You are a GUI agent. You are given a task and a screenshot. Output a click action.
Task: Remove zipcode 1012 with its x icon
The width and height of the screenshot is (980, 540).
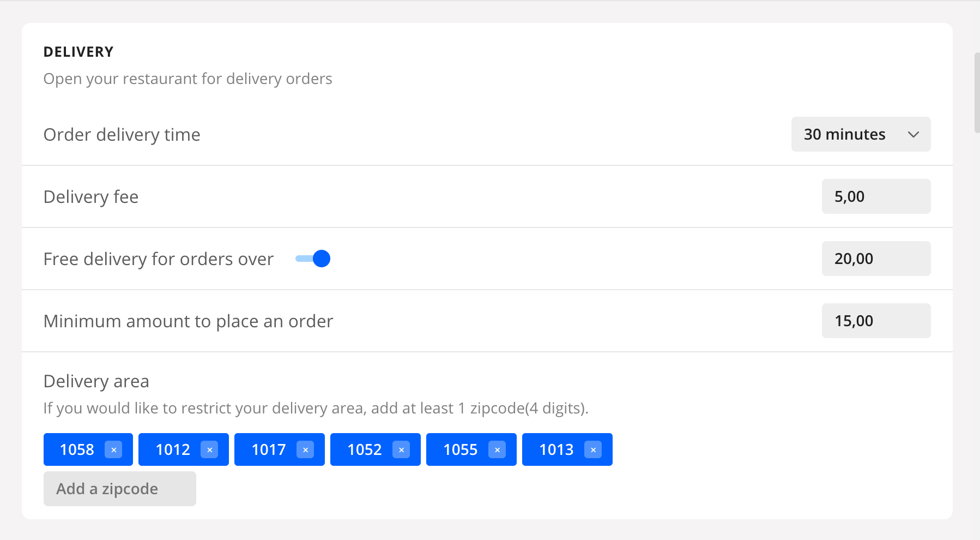pyautogui.click(x=209, y=450)
